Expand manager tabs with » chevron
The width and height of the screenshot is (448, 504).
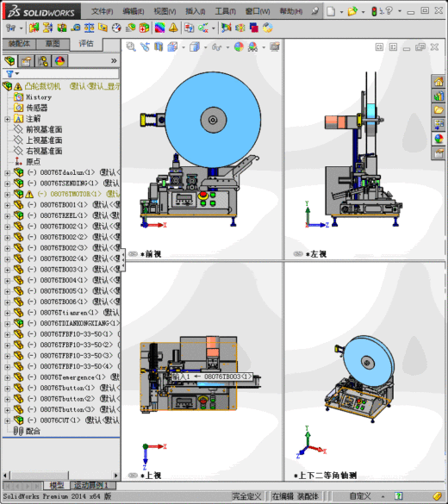(x=114, y=61)
